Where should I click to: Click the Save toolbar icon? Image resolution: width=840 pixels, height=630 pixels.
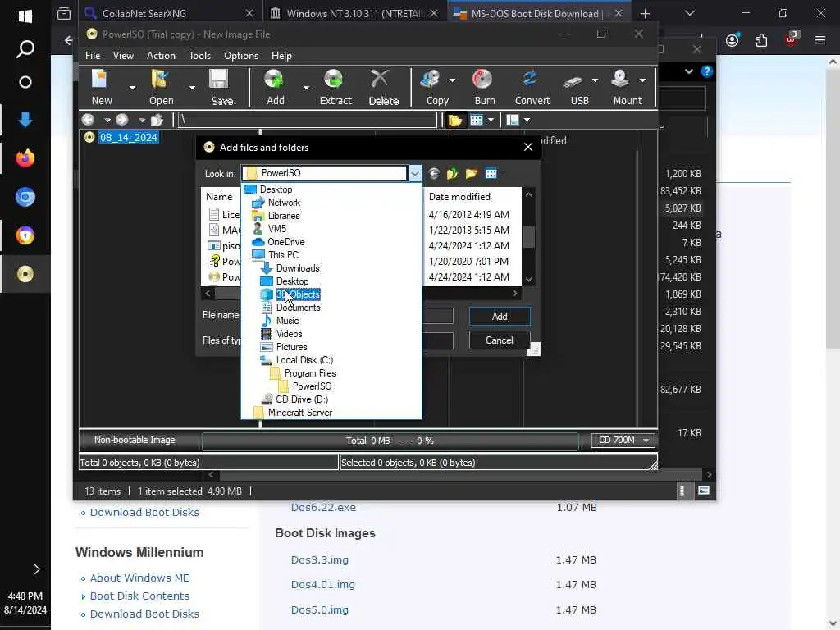coord(219,80)
